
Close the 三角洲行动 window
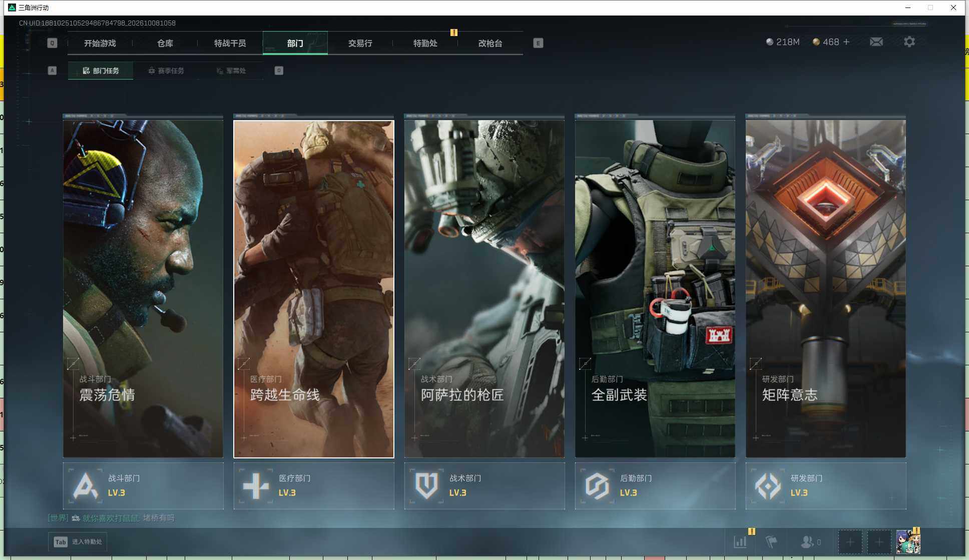click(953, 8)
